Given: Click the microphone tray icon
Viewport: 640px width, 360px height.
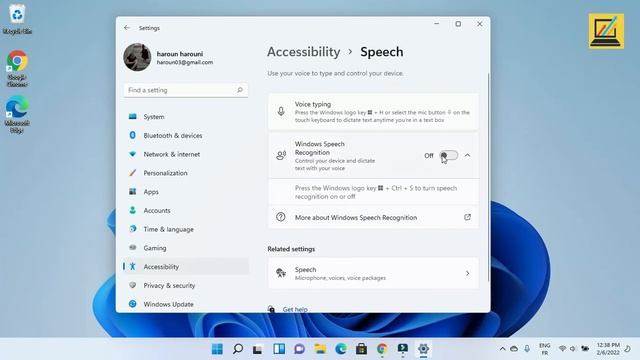Looking at the screenshot, I should [527, 349].
